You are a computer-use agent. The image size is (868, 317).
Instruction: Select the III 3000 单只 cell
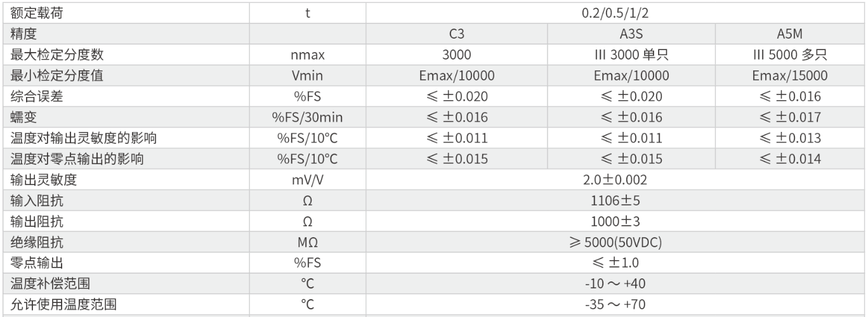point(631,55)
